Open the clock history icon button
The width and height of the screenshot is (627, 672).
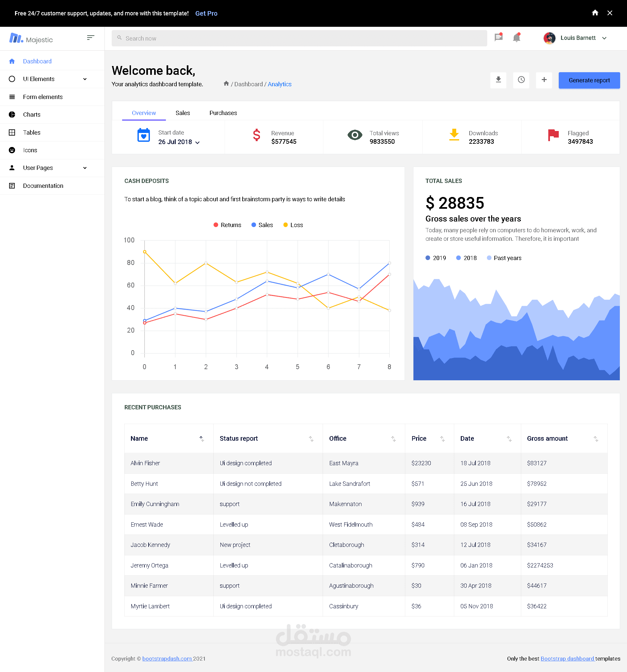[x=521, y=80]
